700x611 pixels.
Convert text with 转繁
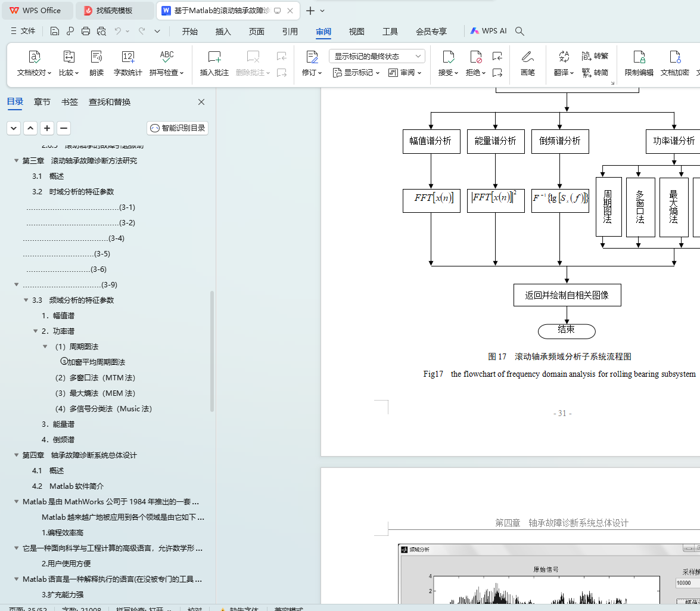click(595, 56)
